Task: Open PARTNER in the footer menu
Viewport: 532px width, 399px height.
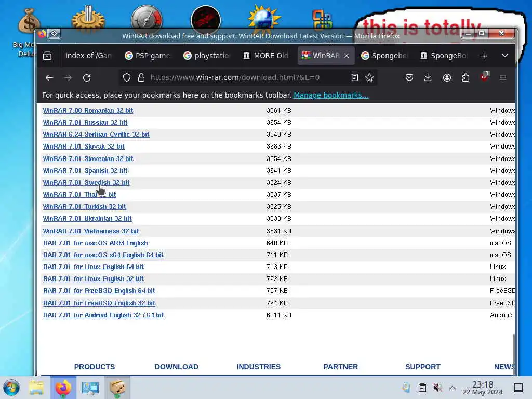Action: (341, 367)
